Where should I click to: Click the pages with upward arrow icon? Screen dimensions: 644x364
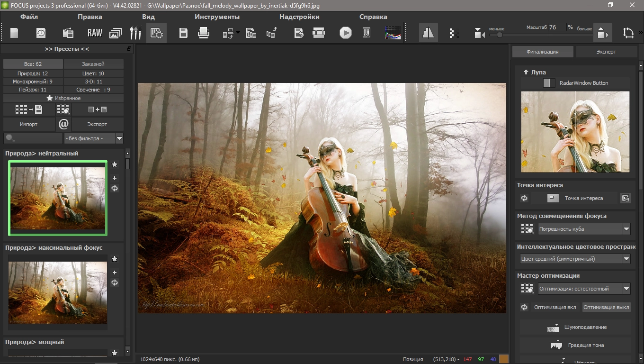tap(272, 33)
